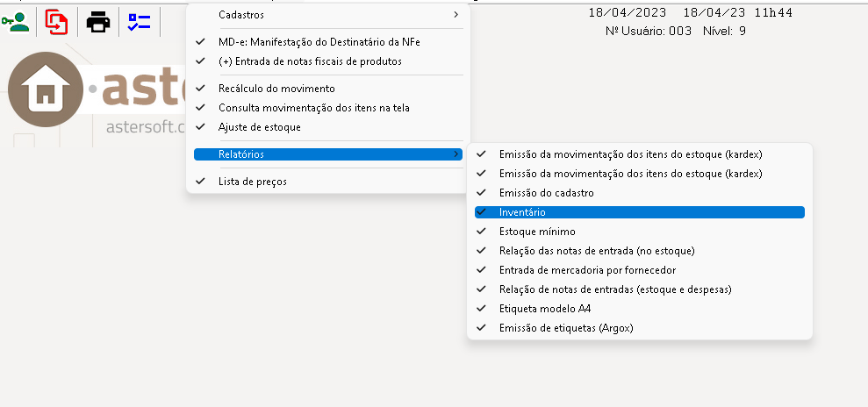Click the blue checklist icon
The image size is (868, 407).
click(x=140, y=22)
